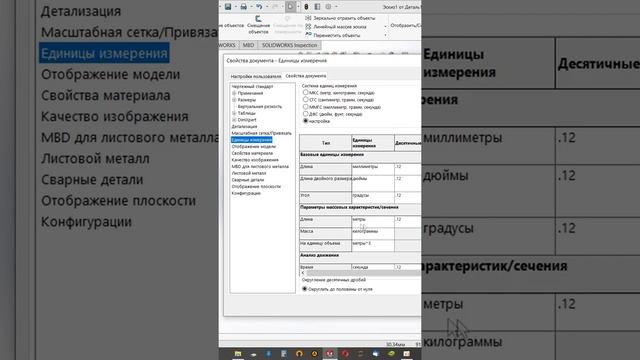Click the headphones app icon in the taskbar
Screen dimensions: 640x360
tap(299, 353)
